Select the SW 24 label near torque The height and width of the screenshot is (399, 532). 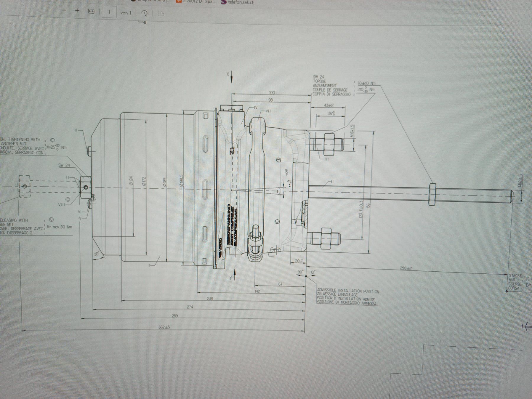(319, 77)
